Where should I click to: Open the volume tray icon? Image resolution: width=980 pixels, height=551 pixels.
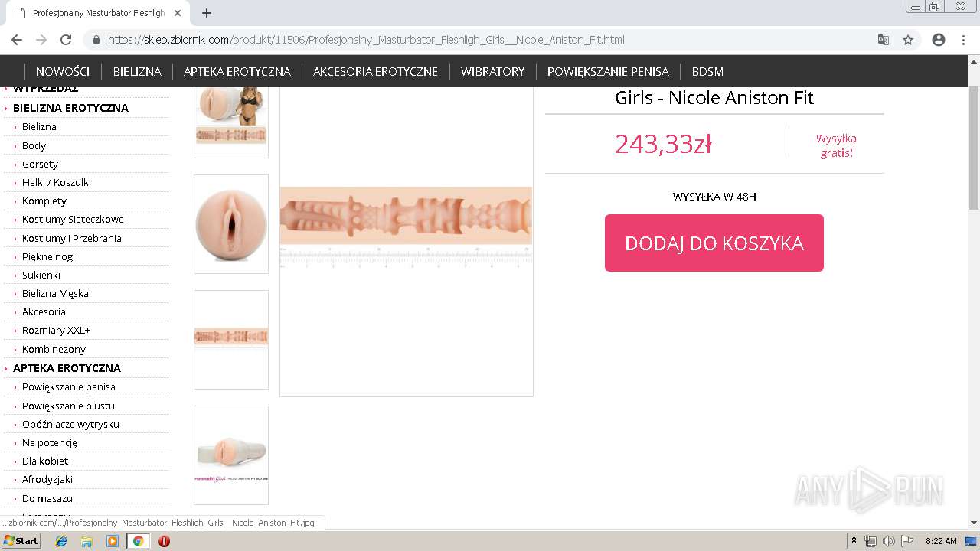tap(888, 541)
